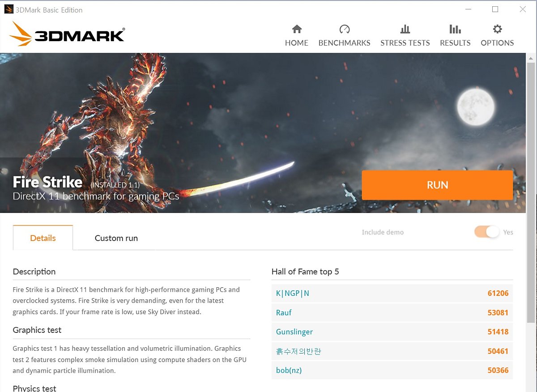This screenshot has width=537, height=392.
Task: Click the Graphics test heading
Action: pyautogui.click(x=37, y=330)
